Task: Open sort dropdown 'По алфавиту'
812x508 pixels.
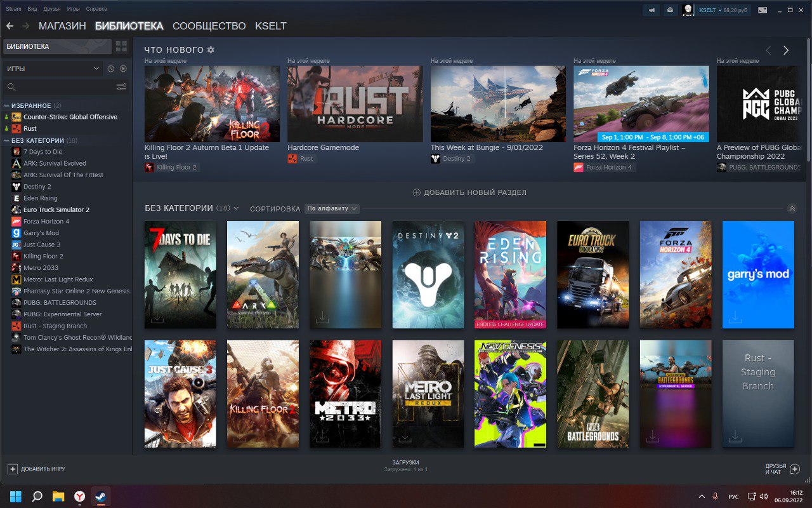Action: click(x=332, y=208)
